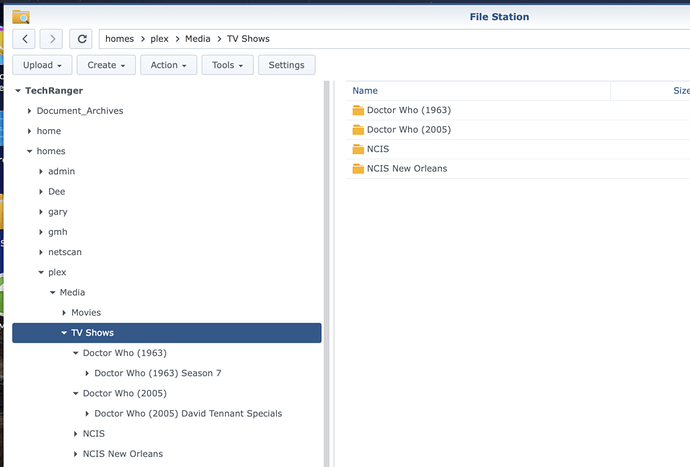Expand the home tree arrow
Viewport: 690px width, 467px height.
[29, 131]
